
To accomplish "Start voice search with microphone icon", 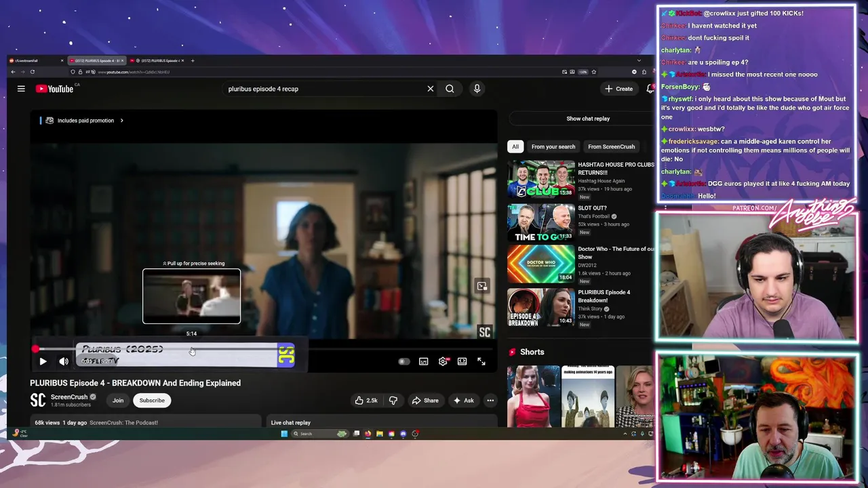I will click(x=477, y=89).
